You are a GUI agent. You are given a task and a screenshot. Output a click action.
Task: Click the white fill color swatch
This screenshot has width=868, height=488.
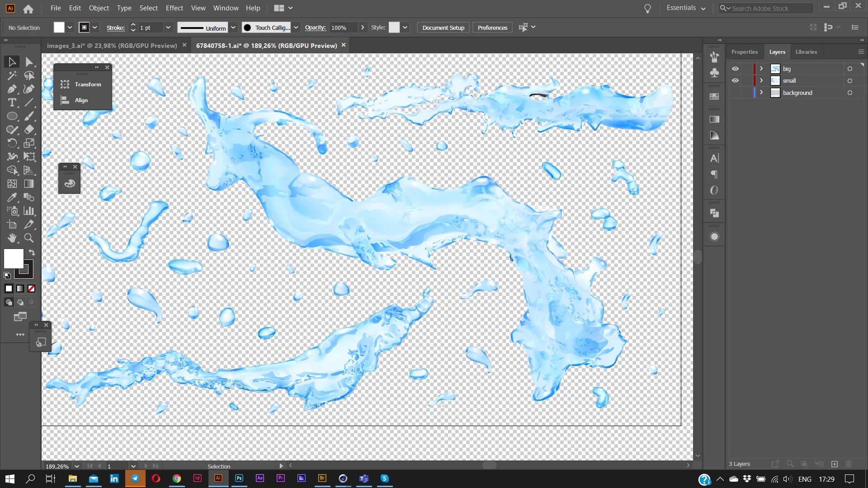[14, 259]
